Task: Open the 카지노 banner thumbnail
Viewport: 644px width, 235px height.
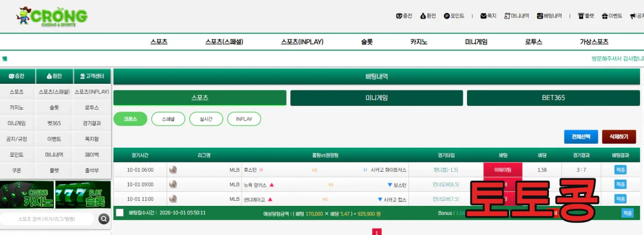Action: point(27,195)
